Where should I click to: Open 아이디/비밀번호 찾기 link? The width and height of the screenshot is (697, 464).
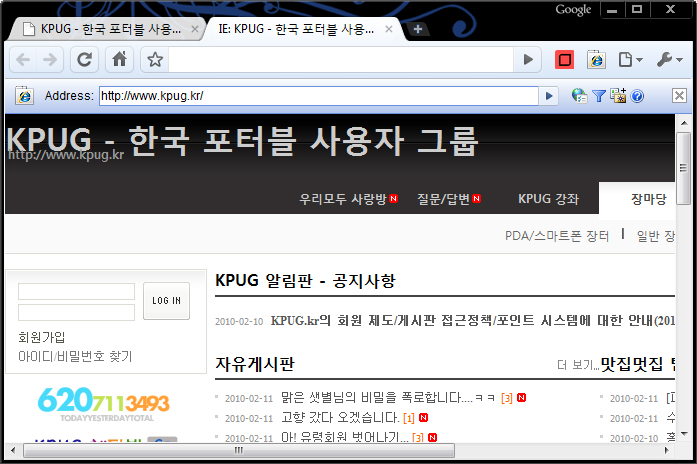coord(75,356)
